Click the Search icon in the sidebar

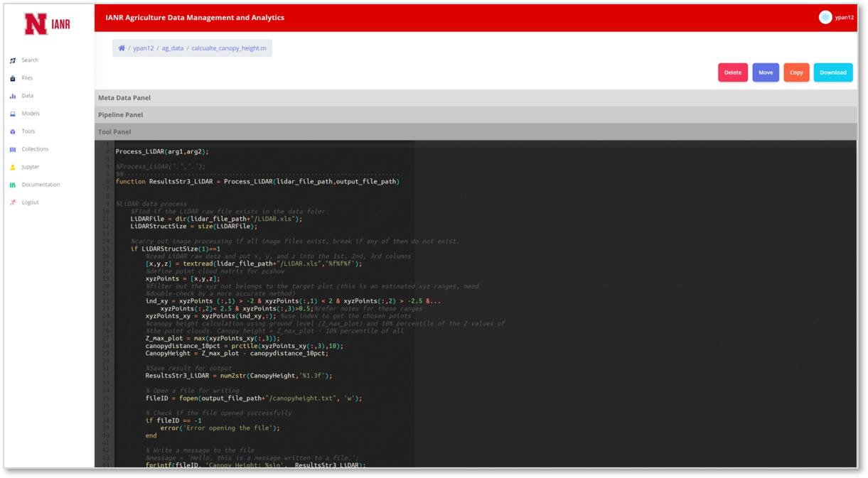click(13, 60)
